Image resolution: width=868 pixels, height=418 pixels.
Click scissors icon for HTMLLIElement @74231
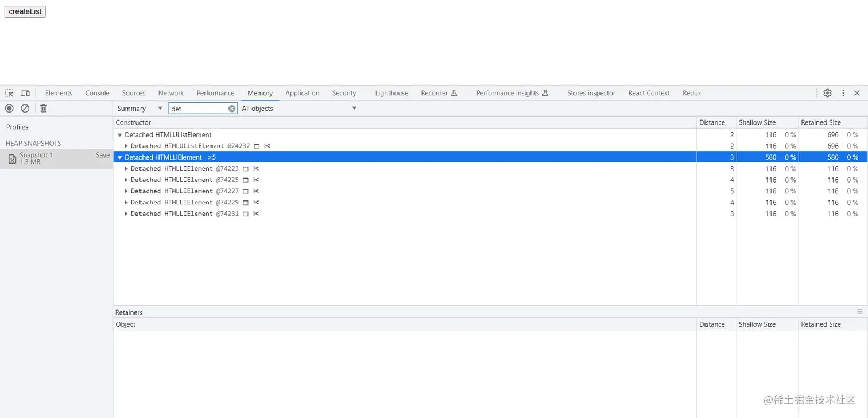click(256, 214)
